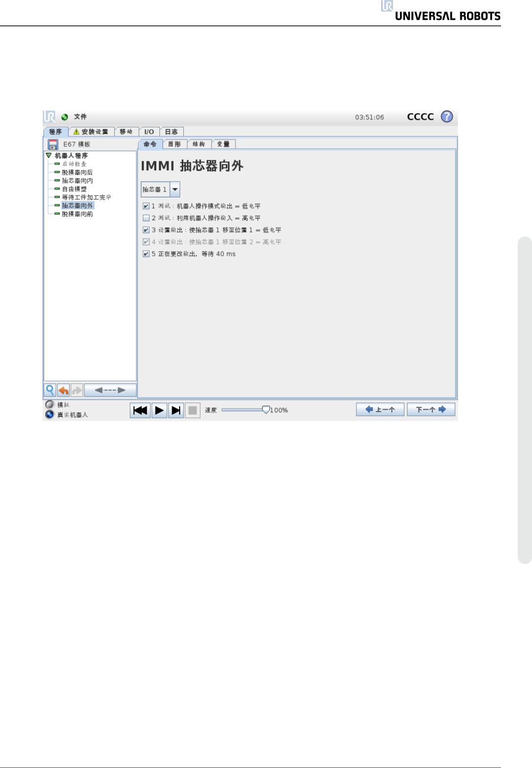Select 自由模塑 tree node

(x=74, y=189)
